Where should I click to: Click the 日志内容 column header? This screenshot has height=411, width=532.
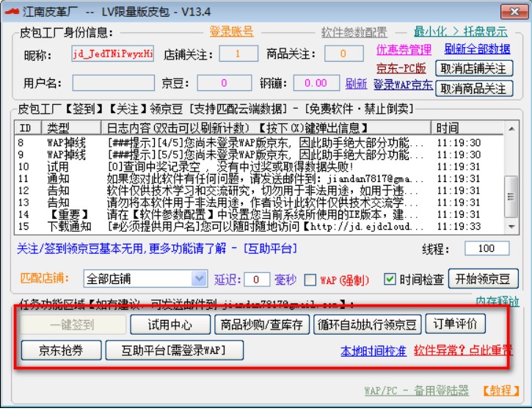266,128
